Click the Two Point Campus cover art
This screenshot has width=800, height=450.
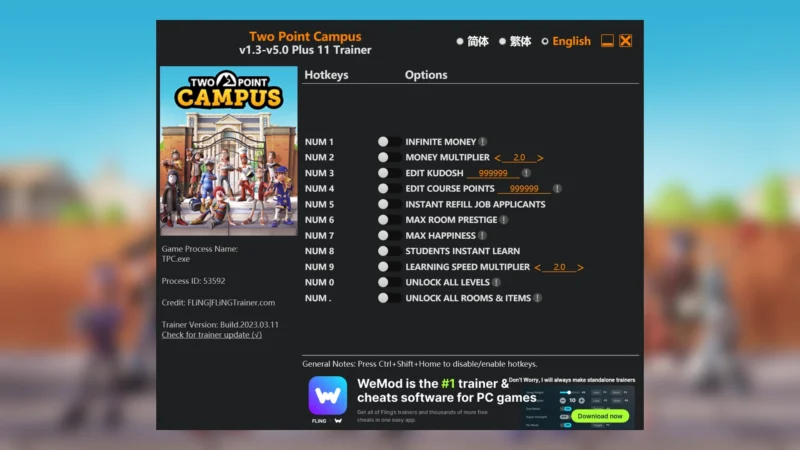coord(229,151)
